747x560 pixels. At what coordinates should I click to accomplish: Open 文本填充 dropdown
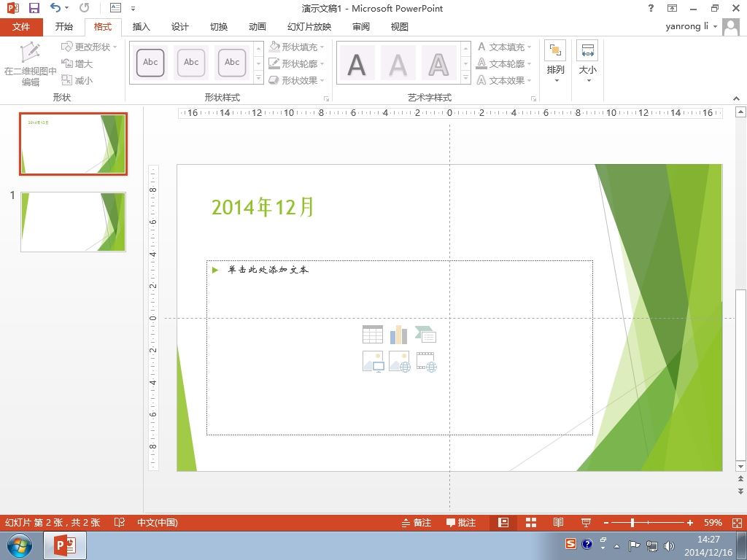click(x=504, y=47)
